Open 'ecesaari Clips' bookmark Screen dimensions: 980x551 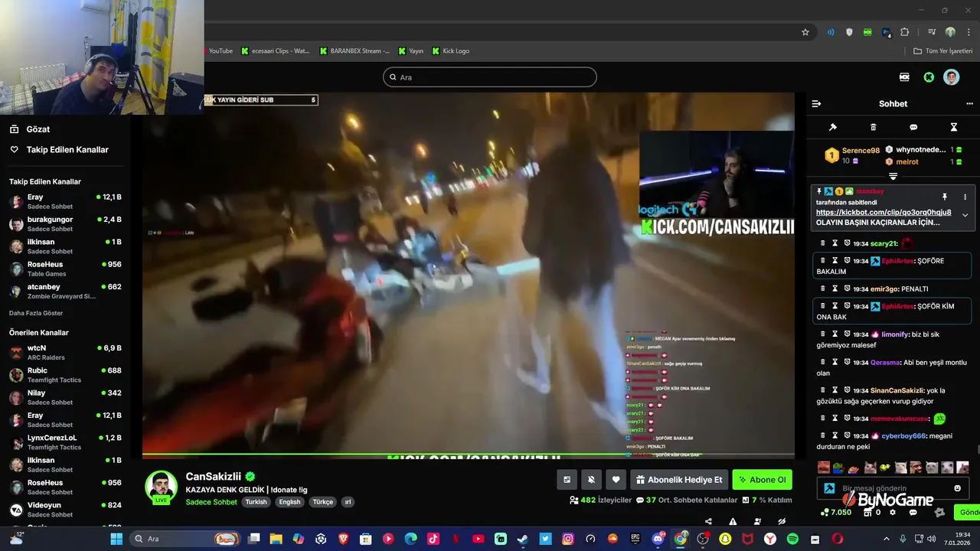[x=275, y=51]
